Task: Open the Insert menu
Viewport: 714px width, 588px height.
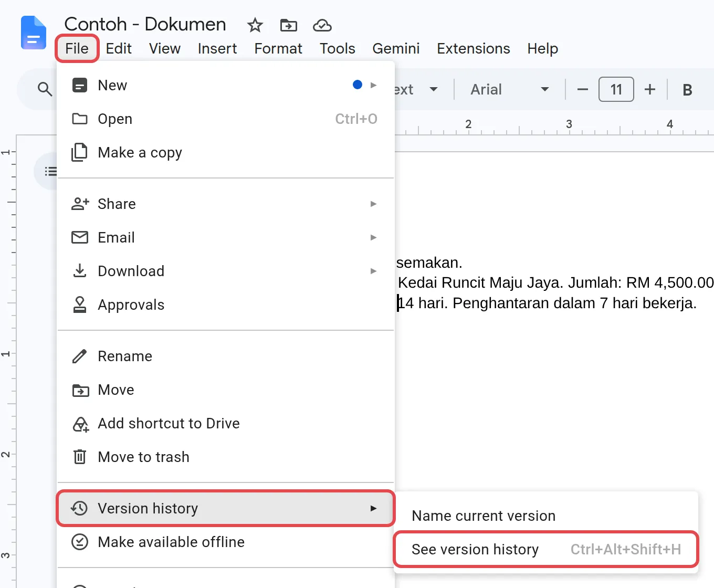Action: (x=217, y=48)
